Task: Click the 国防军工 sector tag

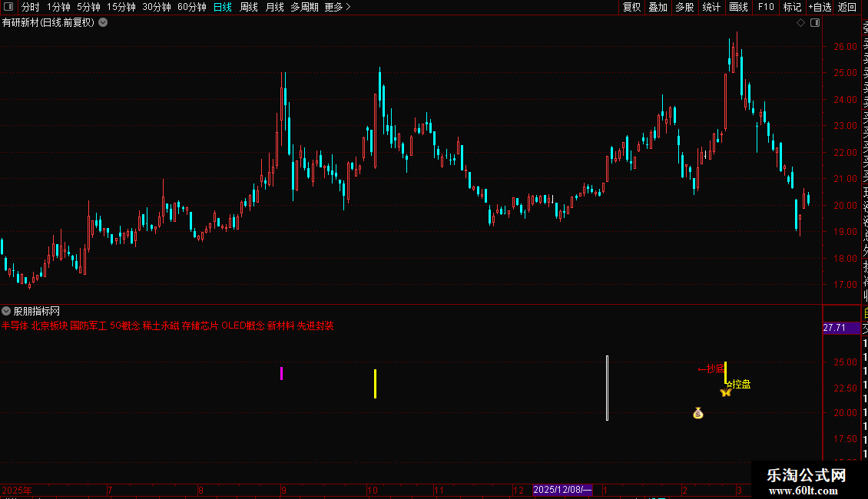Action: 88,326
